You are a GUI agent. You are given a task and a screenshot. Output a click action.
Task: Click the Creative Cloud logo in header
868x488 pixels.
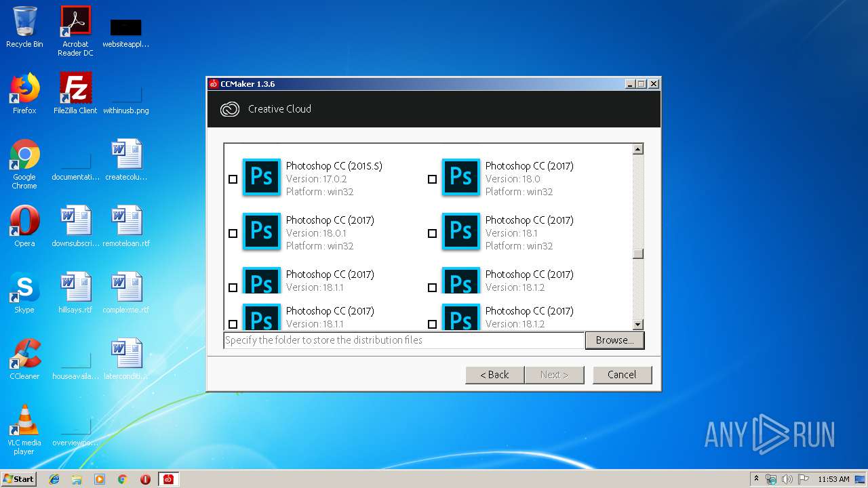[x=230, y=109]
